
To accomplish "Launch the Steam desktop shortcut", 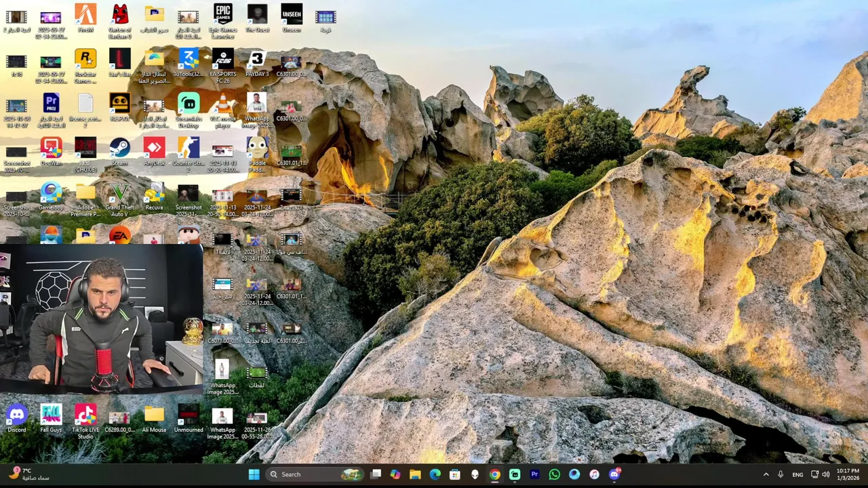I will (119, 152).
